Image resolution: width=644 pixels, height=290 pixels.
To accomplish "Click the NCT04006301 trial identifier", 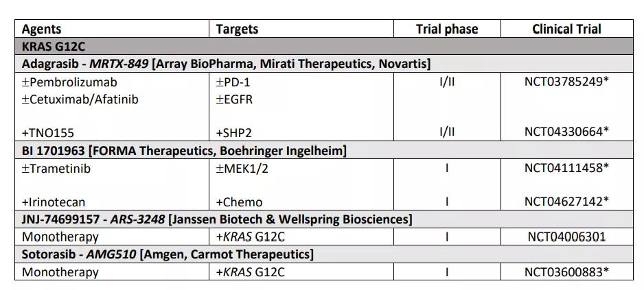I will pos(566,237).
